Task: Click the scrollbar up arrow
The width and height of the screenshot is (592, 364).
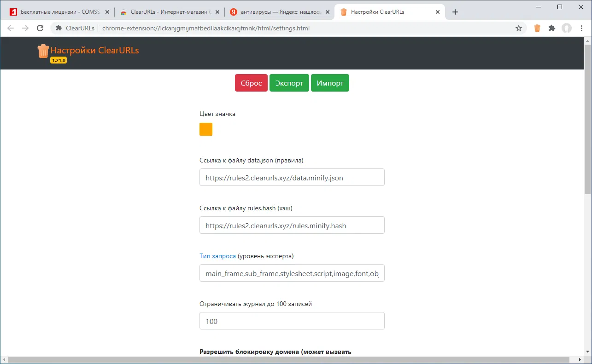Action: [587, 40]
